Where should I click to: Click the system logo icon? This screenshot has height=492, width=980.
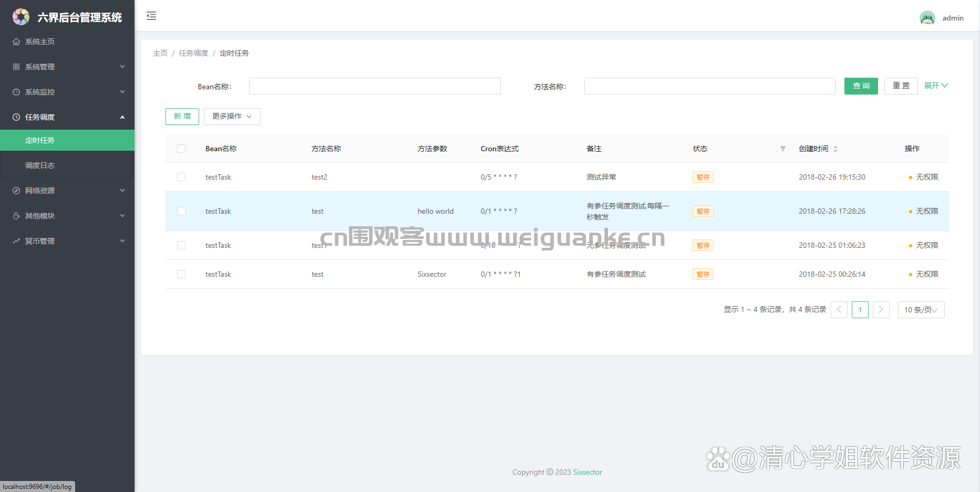click(21, 17)
